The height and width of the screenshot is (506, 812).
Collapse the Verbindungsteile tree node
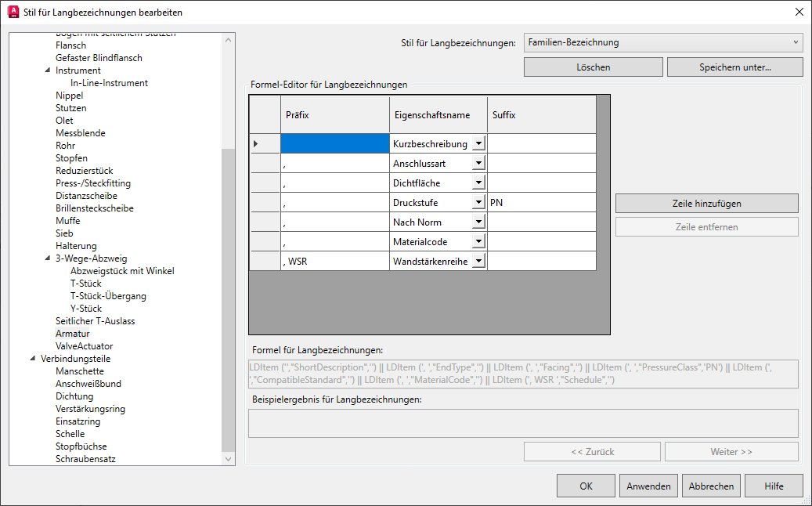pyautogui.click(x=33, y=359)
